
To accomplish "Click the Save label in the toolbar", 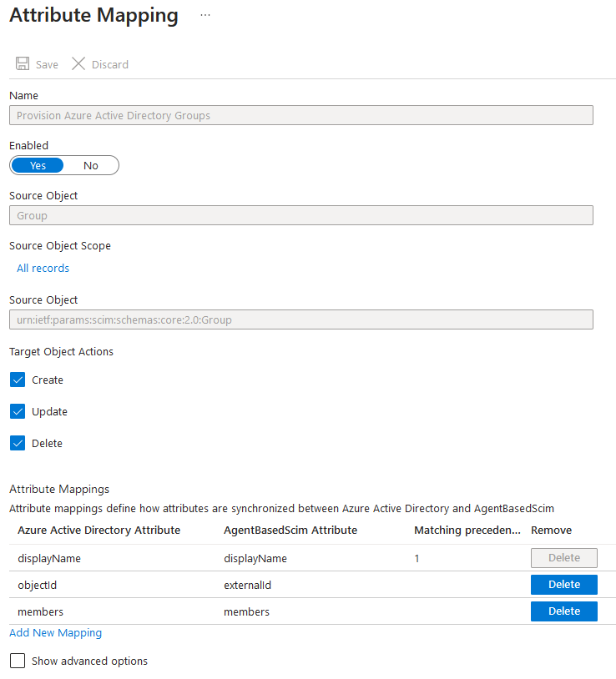I will pyautogui.click(x=47, y=64).
